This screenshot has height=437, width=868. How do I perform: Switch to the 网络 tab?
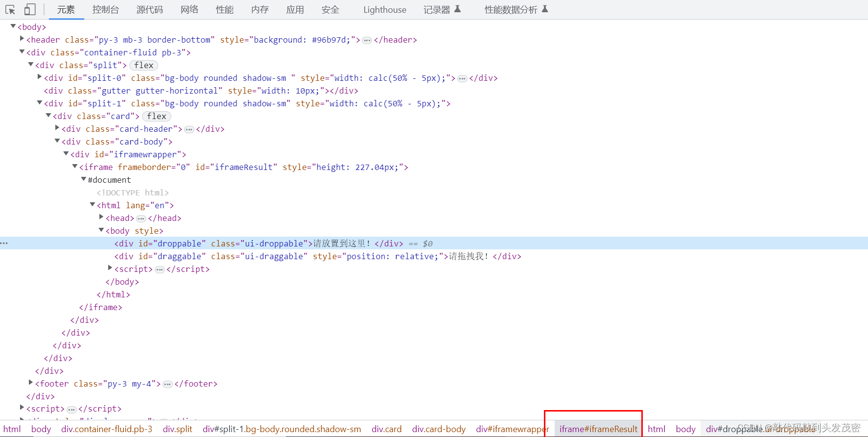(189, 9)
